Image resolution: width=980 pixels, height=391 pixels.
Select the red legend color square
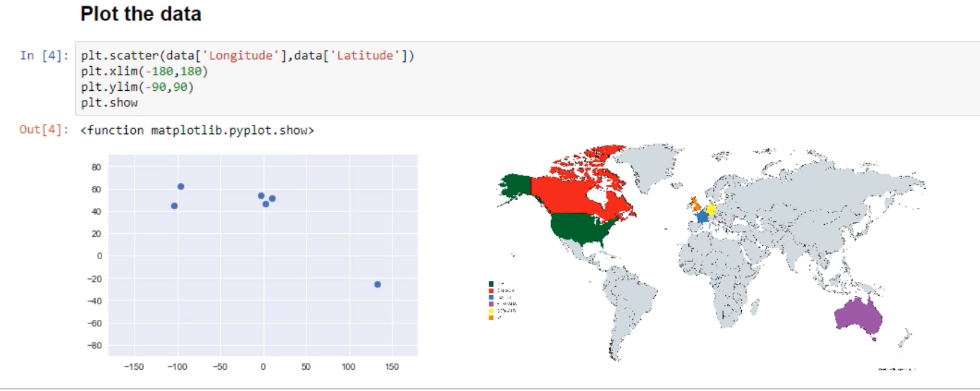click(x=491, y=290)
